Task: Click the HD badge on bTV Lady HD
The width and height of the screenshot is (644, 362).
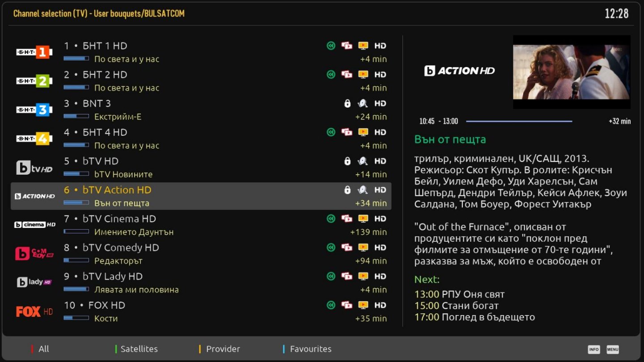Action: pyautogui.click(x=380, y=277)
